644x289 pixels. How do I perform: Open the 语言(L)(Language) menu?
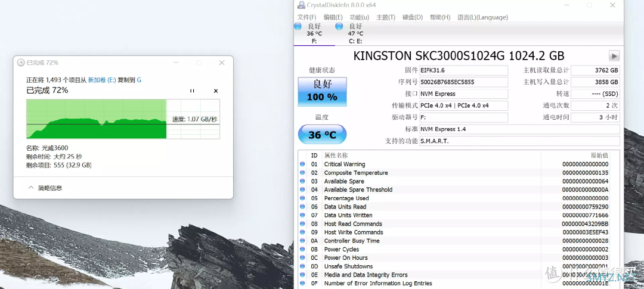click(x=482, y=17)
